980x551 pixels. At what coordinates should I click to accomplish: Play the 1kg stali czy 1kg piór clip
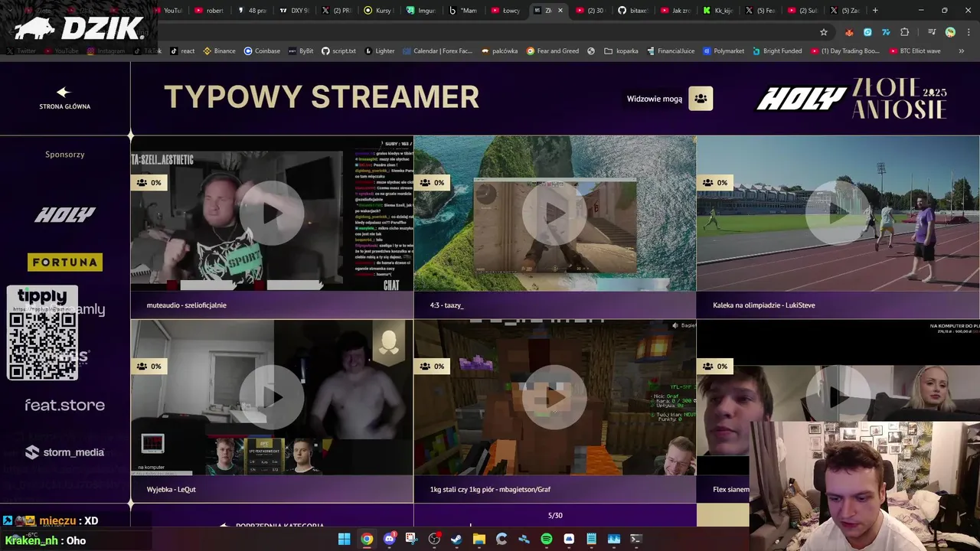click(x=554, y=397)
